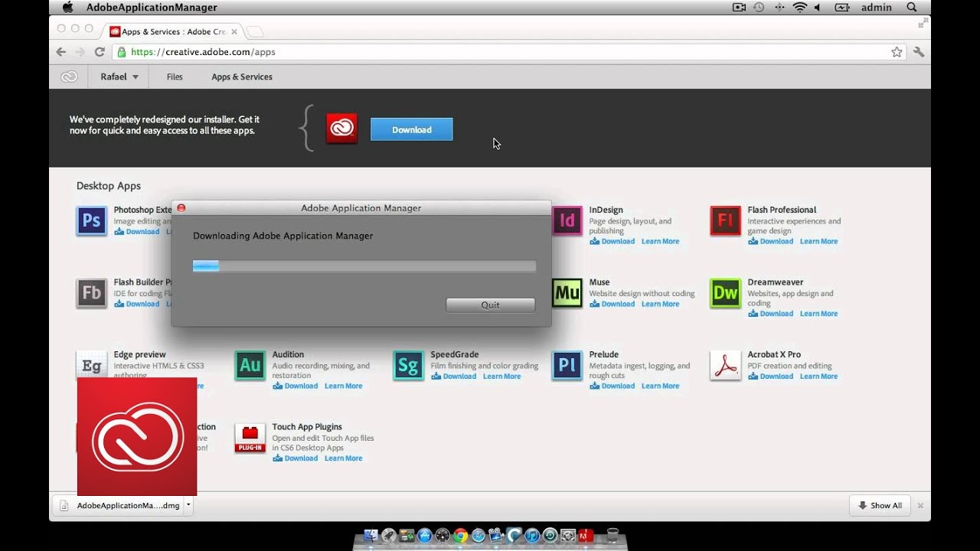Open the Apps & Services page tab
Image resolution: width=980 pixels, height=551 pixels.
click(x=242, y=77)
